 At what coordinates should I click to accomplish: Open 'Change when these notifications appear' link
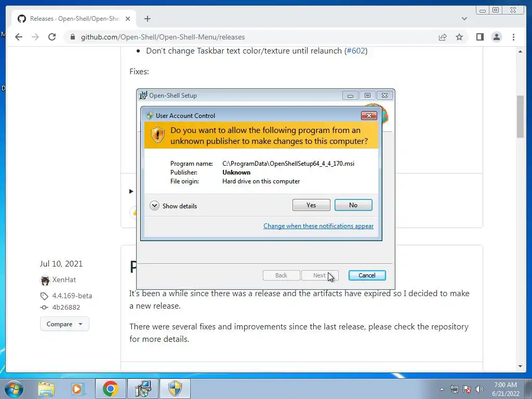[x=318, y=226]
